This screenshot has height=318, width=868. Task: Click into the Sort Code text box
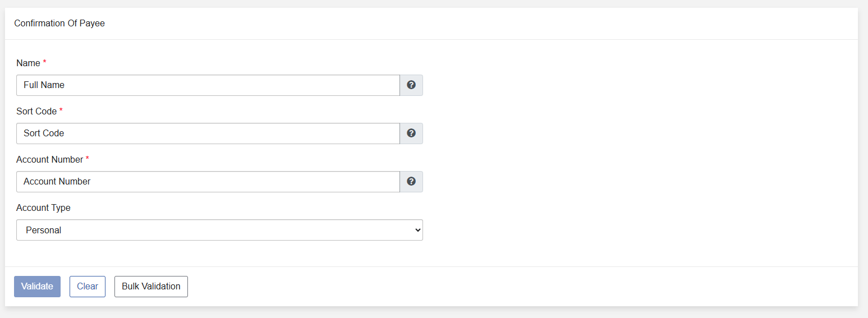[208, 133]
